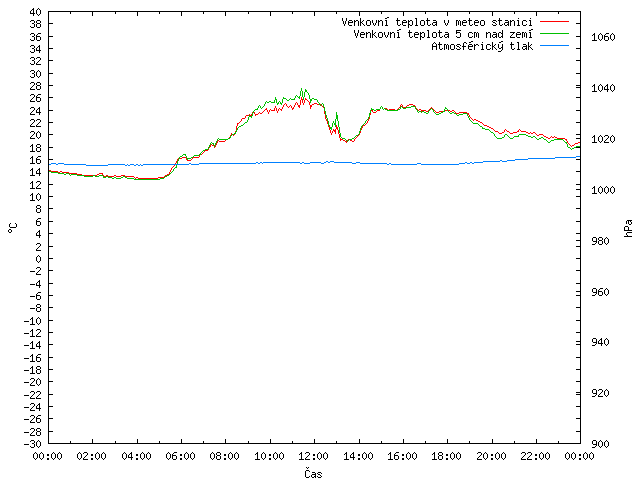The image size is (640, 480).
Task: Click the 18:00 time axis label
Action: [446, 456]
